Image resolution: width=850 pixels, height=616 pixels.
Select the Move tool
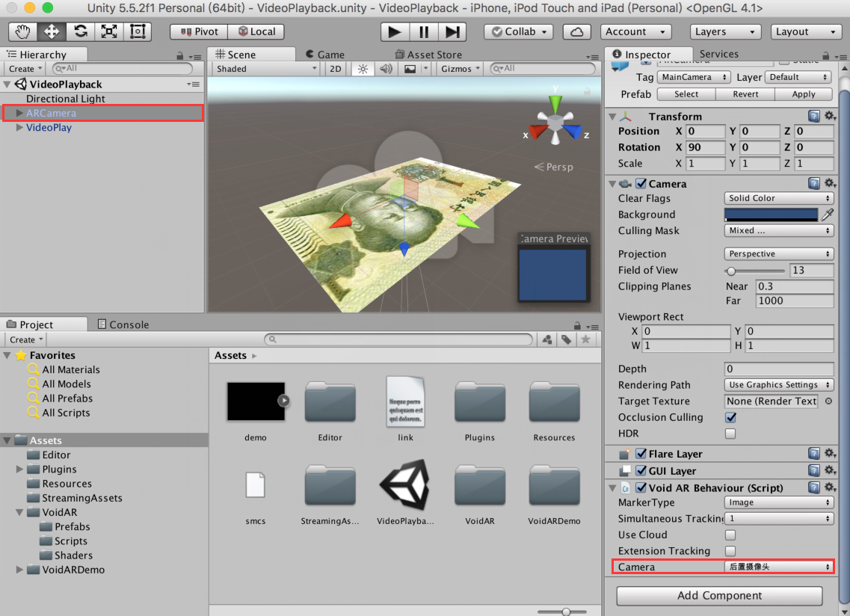tap(52, 31)
